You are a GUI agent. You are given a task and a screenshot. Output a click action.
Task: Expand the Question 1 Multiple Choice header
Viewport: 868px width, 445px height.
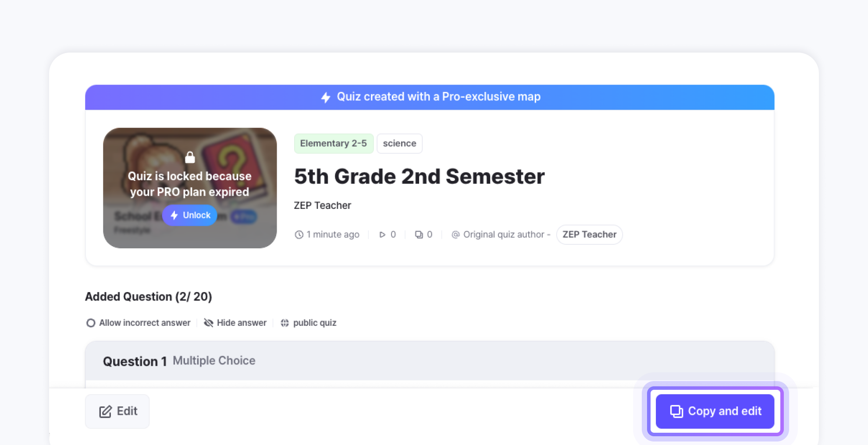(430, 361)
